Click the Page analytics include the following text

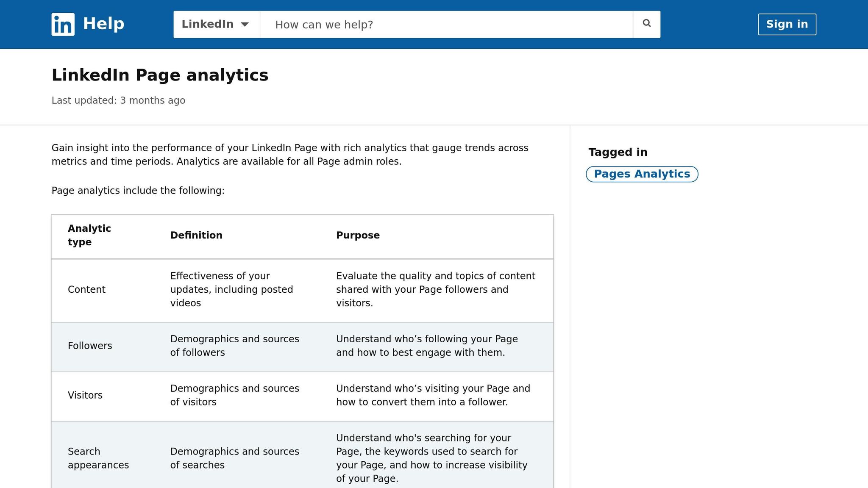click(x=138, y=190)
